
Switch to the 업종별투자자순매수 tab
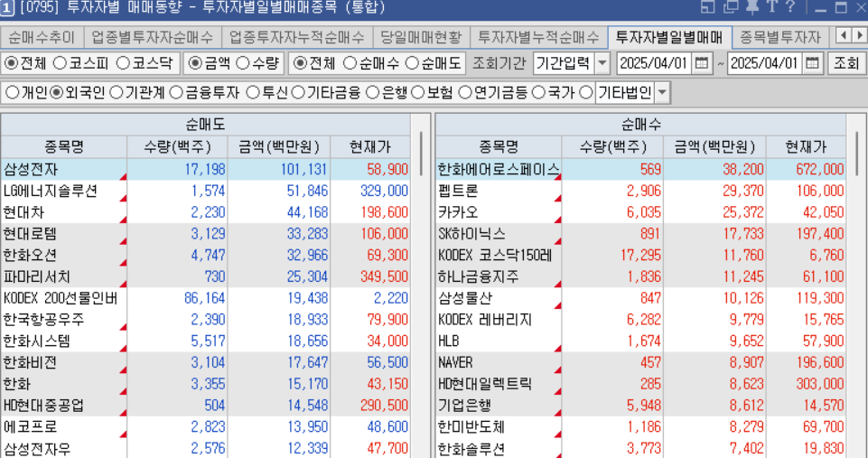(x=153, y=37)
